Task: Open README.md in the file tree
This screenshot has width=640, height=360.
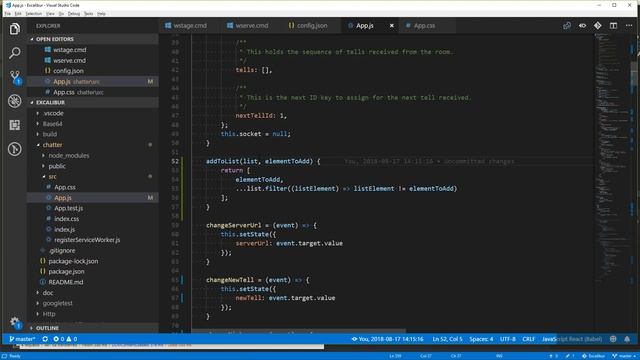Action: pos(93,282)
